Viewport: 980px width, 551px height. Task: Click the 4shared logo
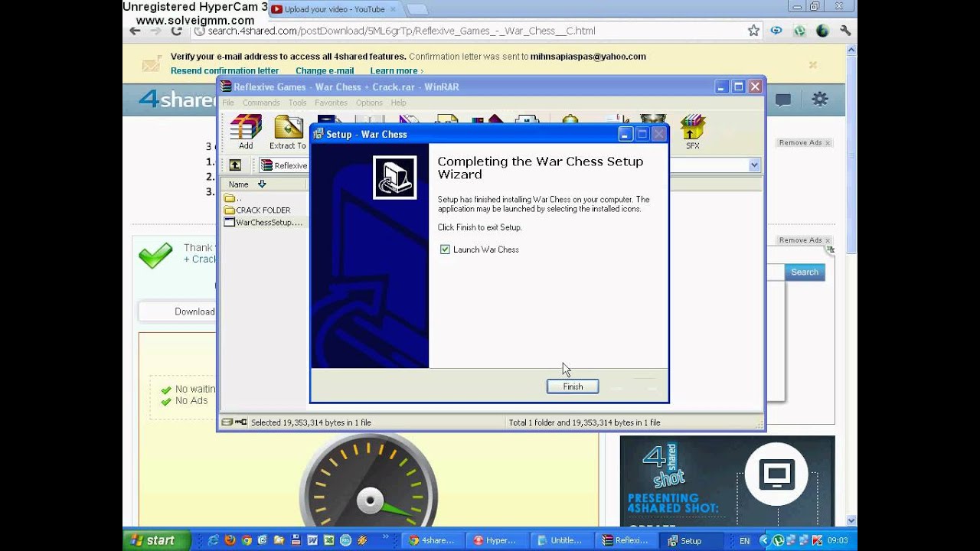coord(178,99)
